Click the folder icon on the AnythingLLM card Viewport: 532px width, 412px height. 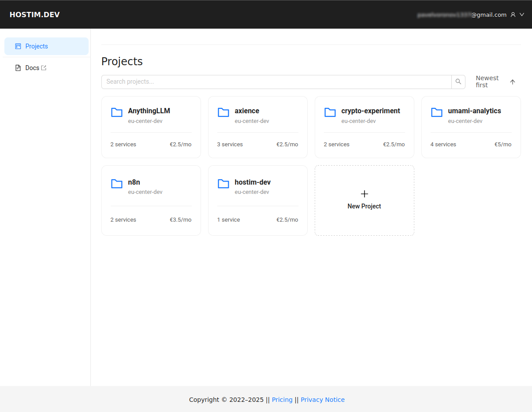click(x=116, y=112)
